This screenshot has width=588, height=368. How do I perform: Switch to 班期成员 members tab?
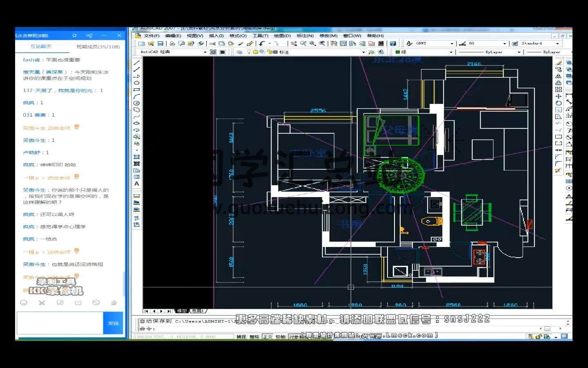click(98, 47)
